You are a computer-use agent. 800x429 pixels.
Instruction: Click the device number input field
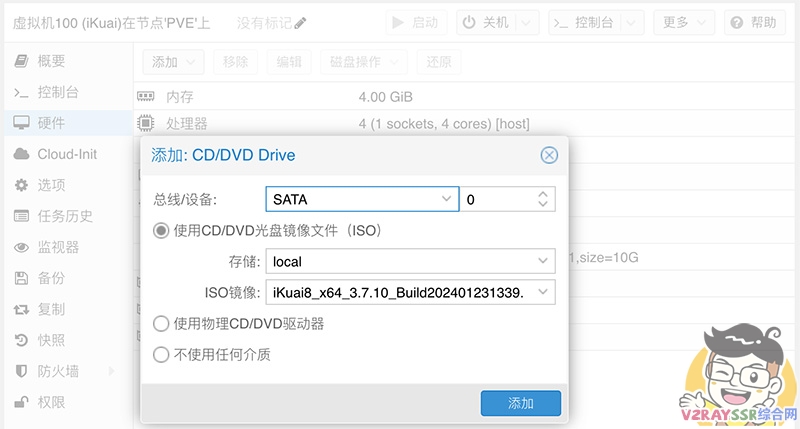pyautogui.click(x=498, y=199)
